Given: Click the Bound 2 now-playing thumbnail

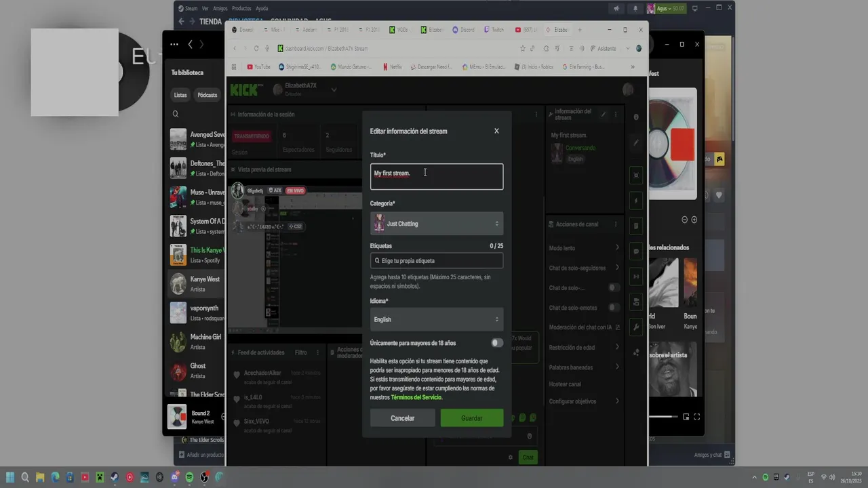Looking at the screenshot, I should pos(177,417).
